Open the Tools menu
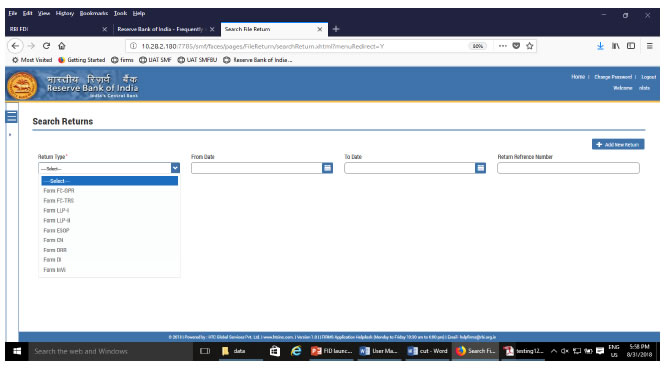666x368 pixels. click(121, 13)
